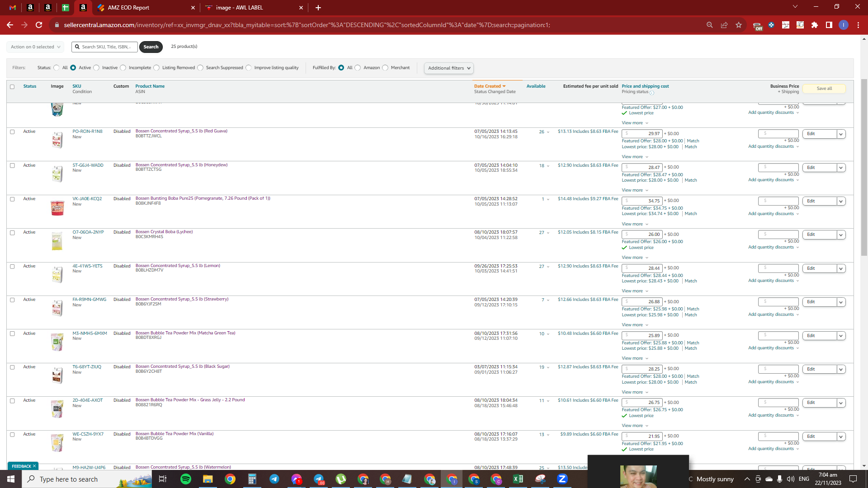Select the Search Suppressed filter
Screen dimensions: 868x488
pyautogui.click(x=200, y=68)
